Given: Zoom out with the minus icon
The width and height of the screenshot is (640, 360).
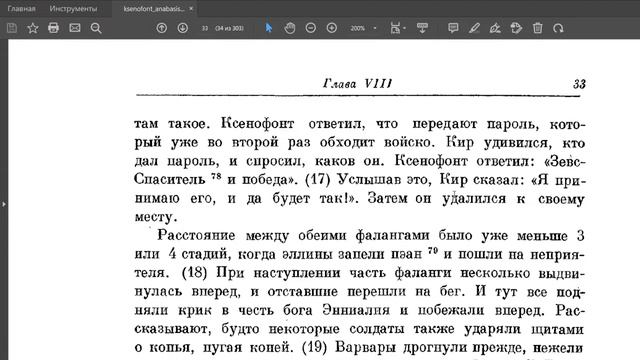Looking at the screenshot, I should (311, 28).
